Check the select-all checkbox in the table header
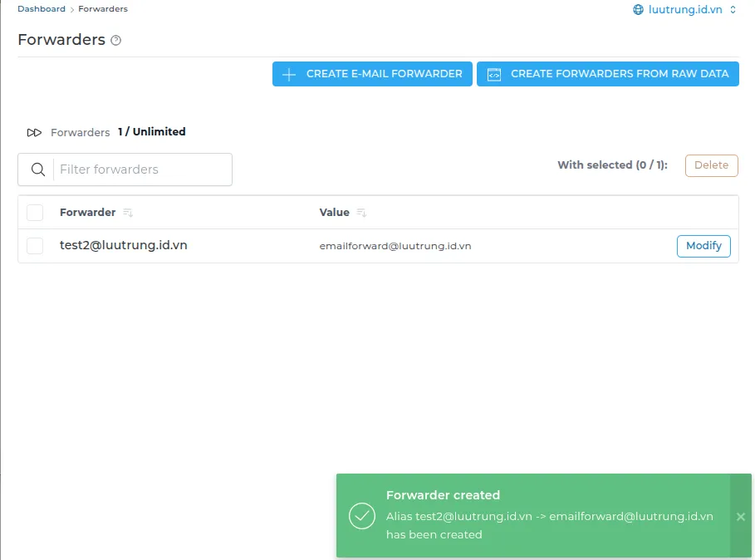755x560 pixels. click(34, 212)
